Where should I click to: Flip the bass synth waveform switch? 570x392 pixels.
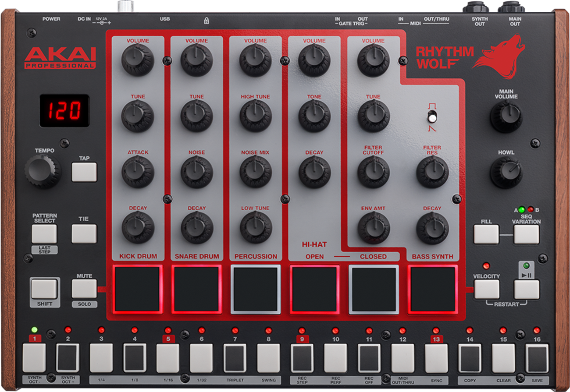tap(432, 117)
